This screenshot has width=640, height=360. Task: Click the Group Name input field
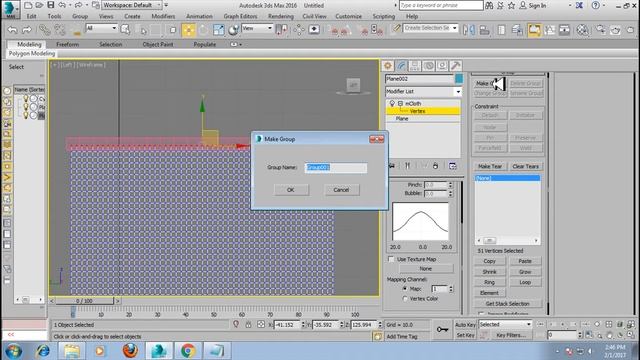tap(336, 167)
